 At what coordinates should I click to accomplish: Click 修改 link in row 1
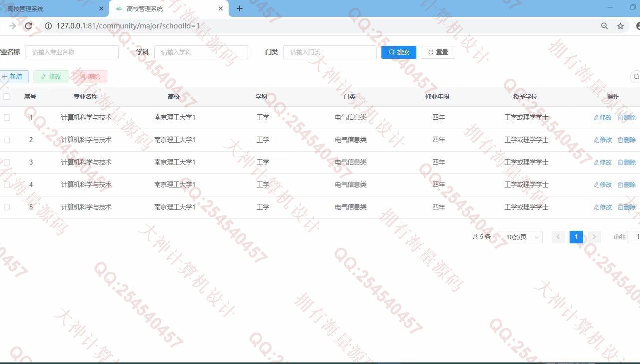603,118
